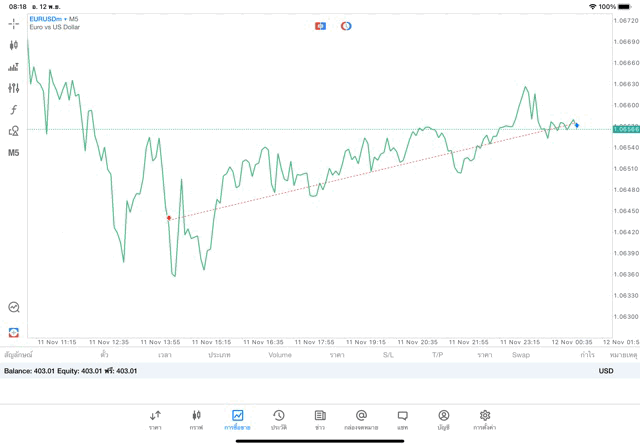
Task: Open the ข่าว news tab
Action: click(x=320, y=419)
